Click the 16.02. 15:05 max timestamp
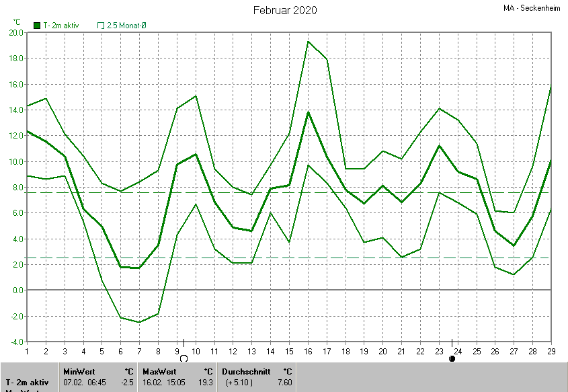The height and width of the screenshot is (392, 568). (x=165, y=382)
